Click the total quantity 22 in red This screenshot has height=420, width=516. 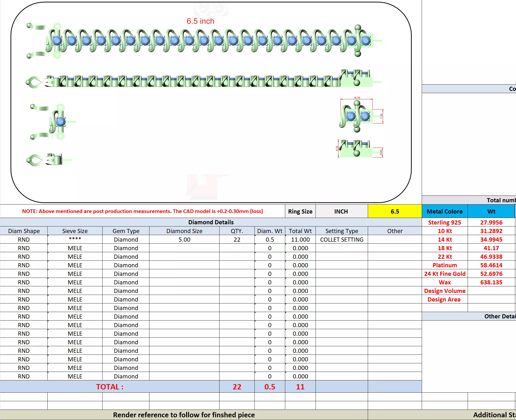tap(237, 387)
